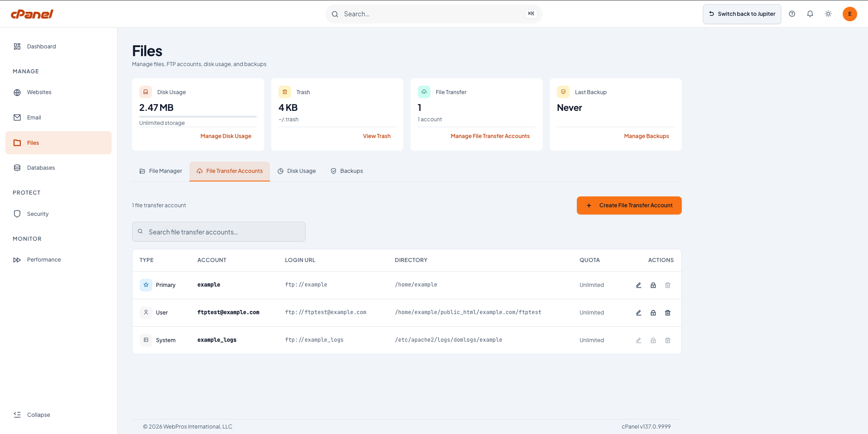The height and width of the screenshot is (434, 868).
Task: Click the QUOTA column header
Action: [x=590, y=260]
